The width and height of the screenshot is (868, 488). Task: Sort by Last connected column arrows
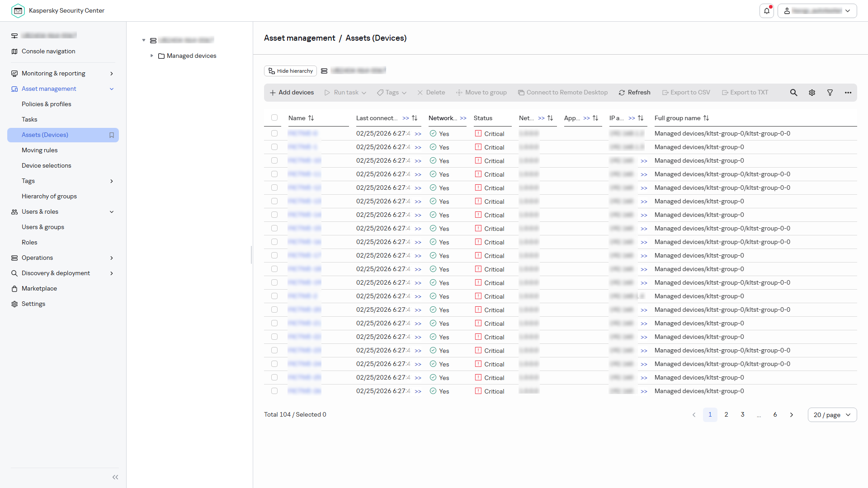[415, 118]
